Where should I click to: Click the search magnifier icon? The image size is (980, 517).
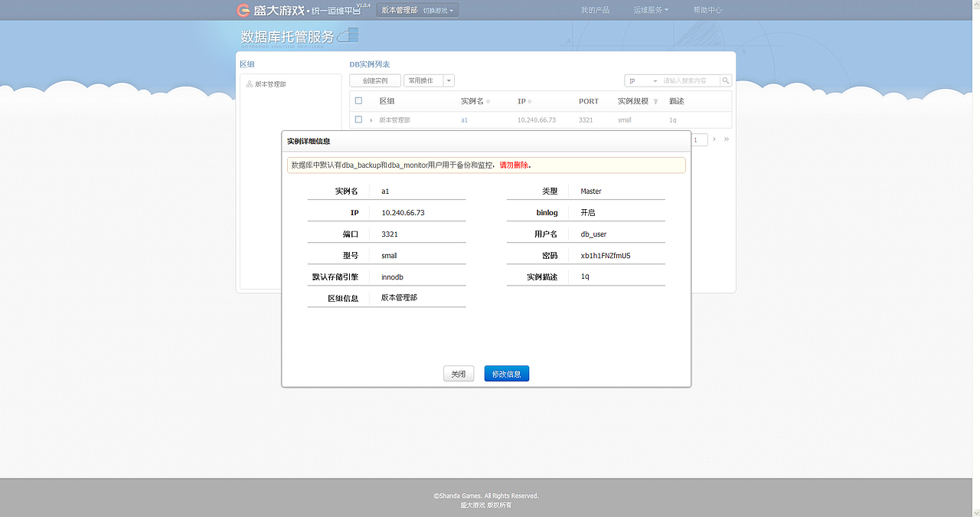click(724, 80)
